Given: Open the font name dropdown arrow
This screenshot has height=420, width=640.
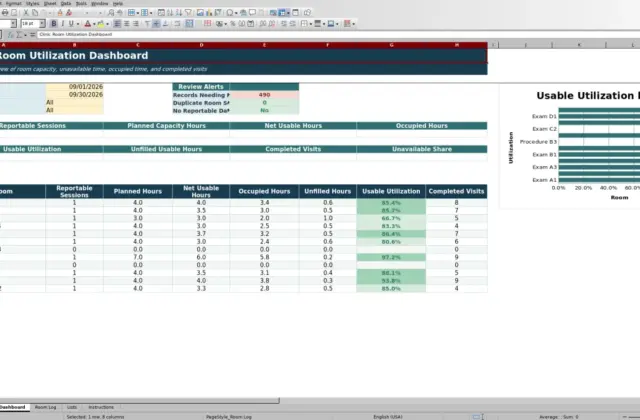Looking at the screenshot, I should point(13,24).
